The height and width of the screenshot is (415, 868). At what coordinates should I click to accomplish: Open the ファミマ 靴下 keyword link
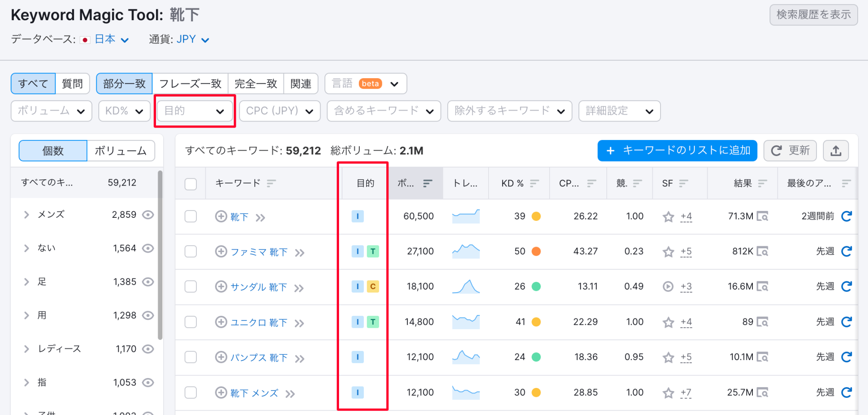tap(259, 252)
